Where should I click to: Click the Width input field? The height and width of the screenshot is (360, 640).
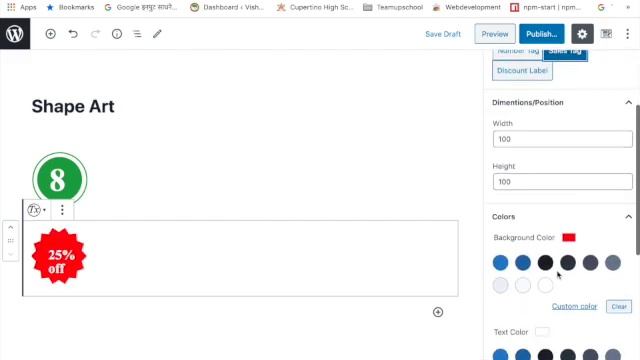pos(562,139)
